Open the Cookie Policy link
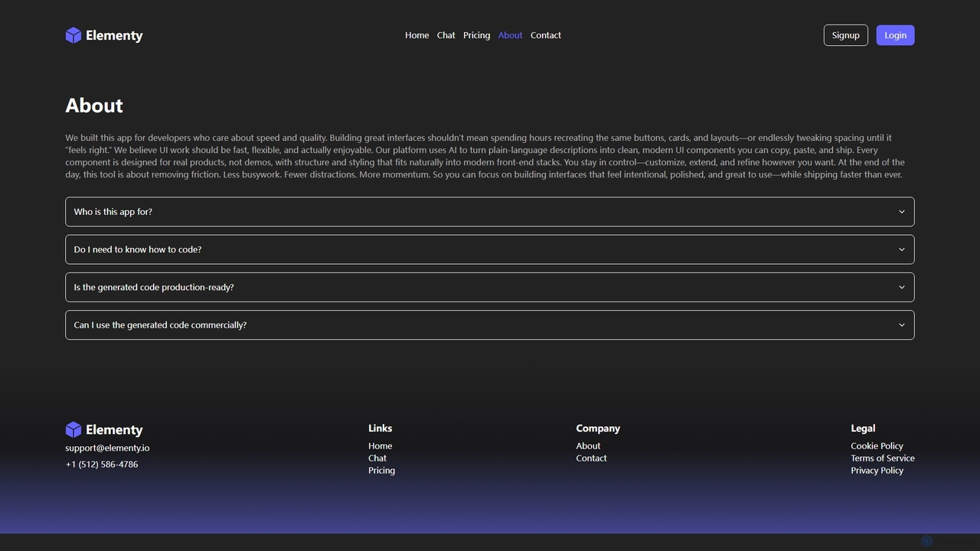 877,446
